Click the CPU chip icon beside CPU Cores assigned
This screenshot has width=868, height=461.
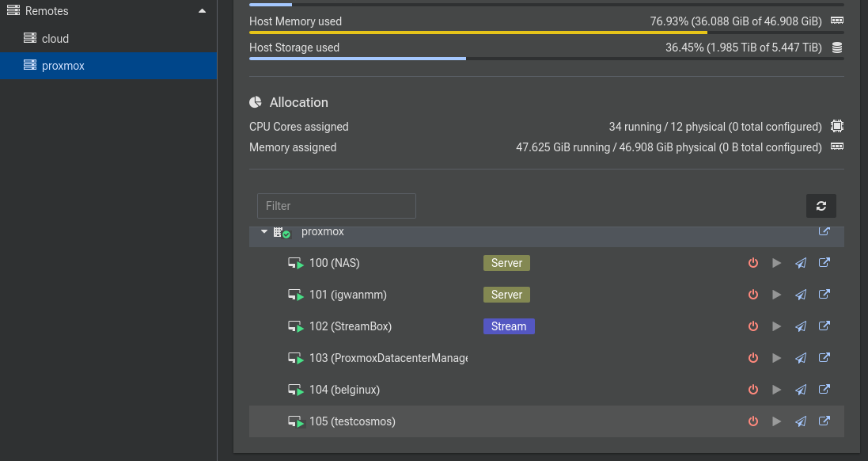pyautogui.click(x=837, y=126)
